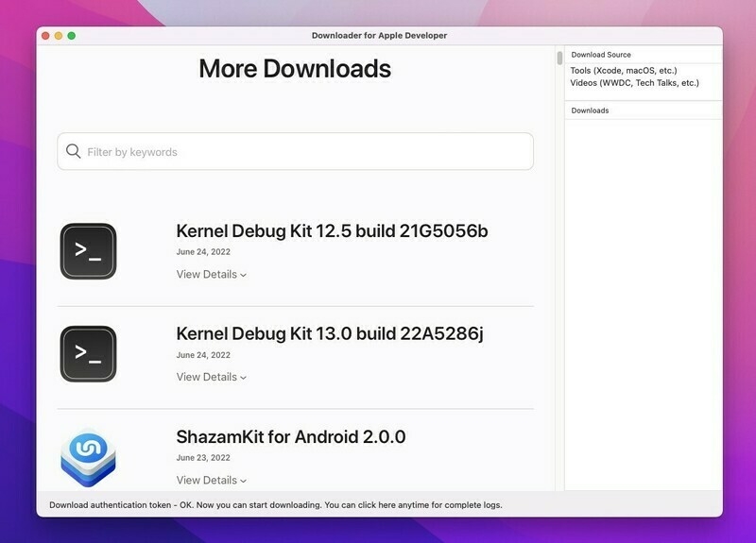Open the ShazamKit for Android 2.0.0 title
Screen dimensions: 756x543
(291, 436)
